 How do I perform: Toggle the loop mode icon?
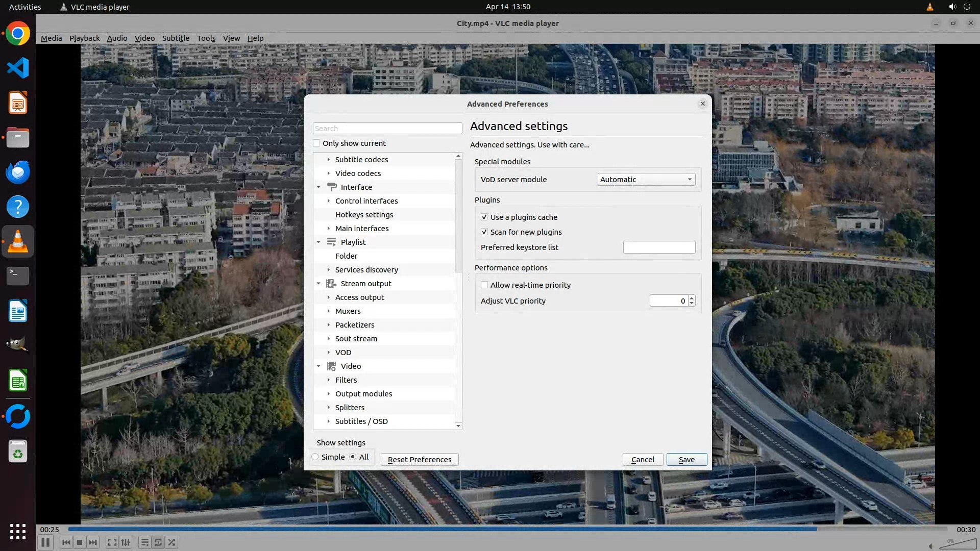[158, 542]
